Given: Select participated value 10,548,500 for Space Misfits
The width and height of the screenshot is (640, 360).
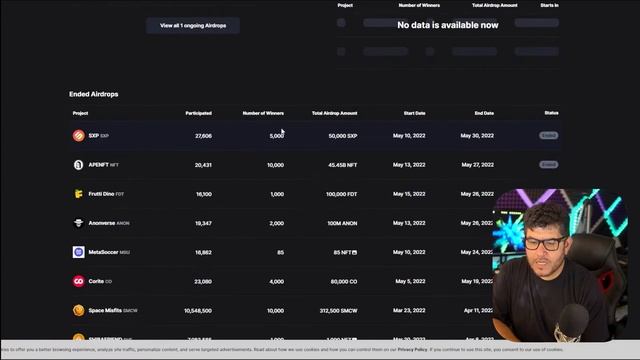Looking at the screenshot, I should [x=198, y=311].
